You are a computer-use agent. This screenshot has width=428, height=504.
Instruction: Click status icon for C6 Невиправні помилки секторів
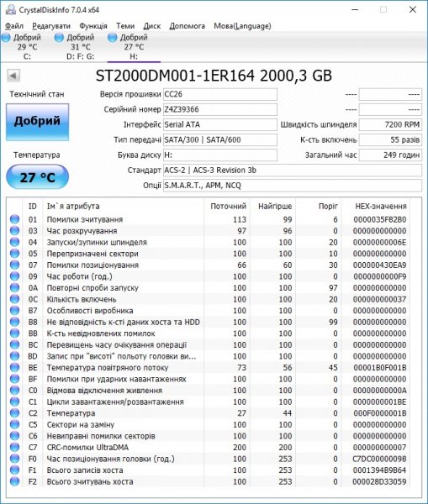pos(14,436)
